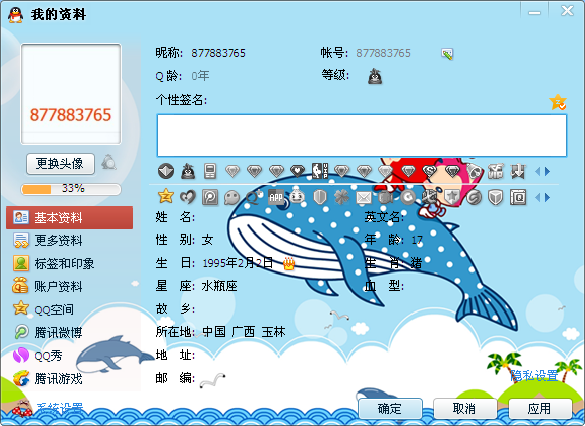
Task: Click the orange star icon above signature box
Action: tap(558, 102)
